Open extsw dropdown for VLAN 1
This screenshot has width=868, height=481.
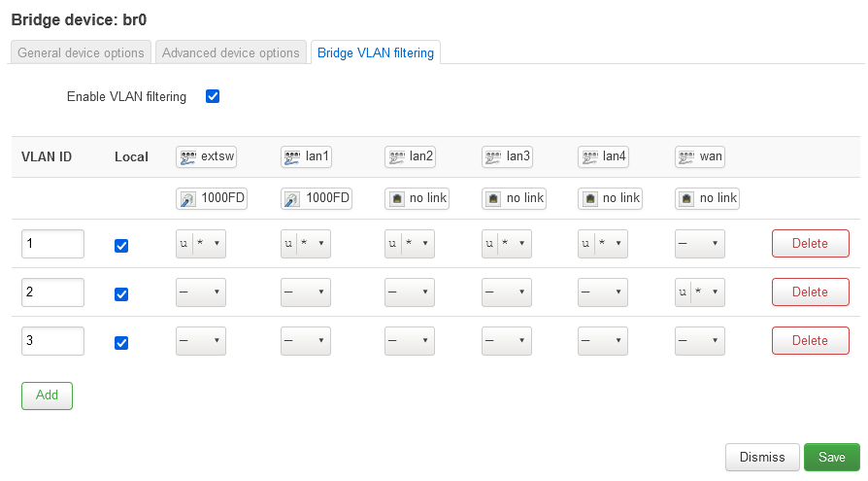tap(200, 244)
